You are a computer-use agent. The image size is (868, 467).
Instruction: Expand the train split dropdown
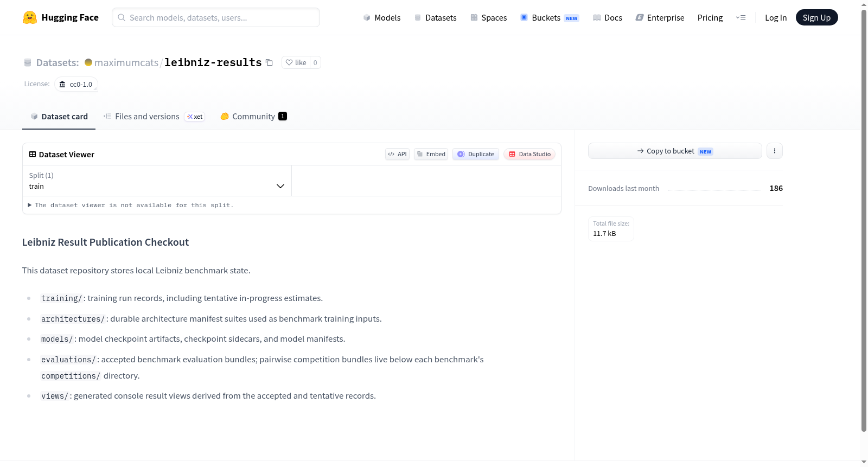[157, 181]
